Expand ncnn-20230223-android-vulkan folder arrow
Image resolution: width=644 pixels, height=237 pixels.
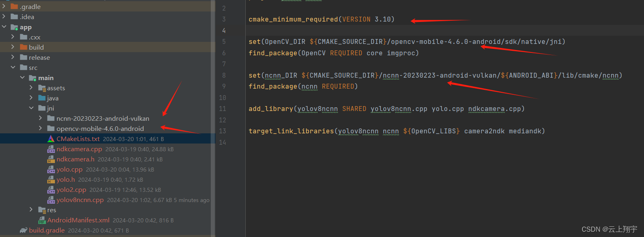[40, 118]
